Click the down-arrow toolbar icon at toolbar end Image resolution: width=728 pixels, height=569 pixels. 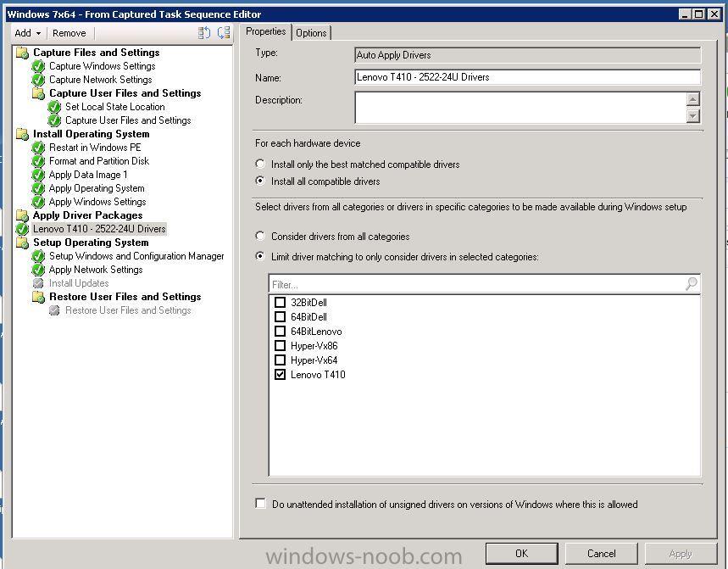click(x=224, y=32)
